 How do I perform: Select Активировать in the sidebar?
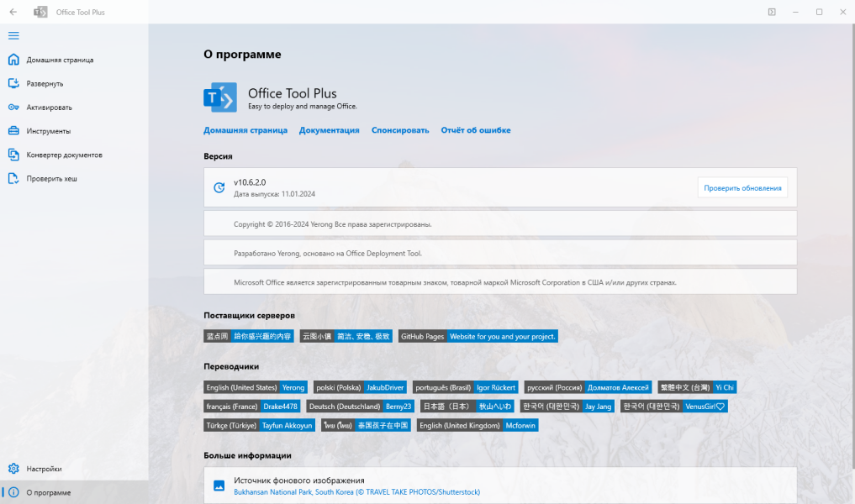coord(74,108)
